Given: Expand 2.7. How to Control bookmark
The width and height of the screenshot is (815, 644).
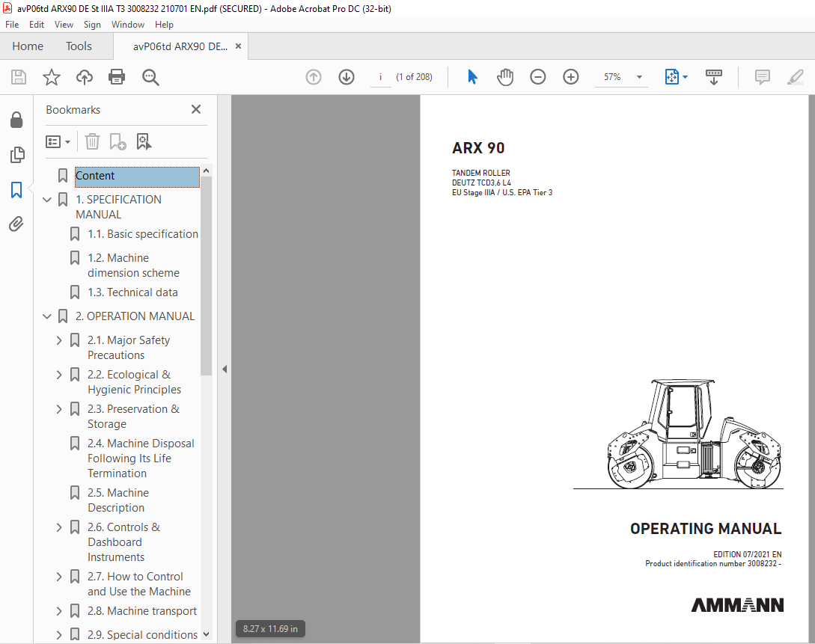Looking at the screenshot, I should [x=59, y=577].
